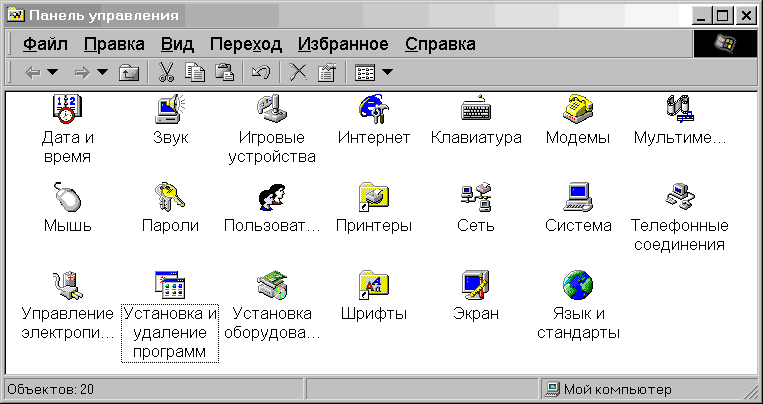Click the Мышь label text
This screenshot has width=763, height=404.
[68, 225]
